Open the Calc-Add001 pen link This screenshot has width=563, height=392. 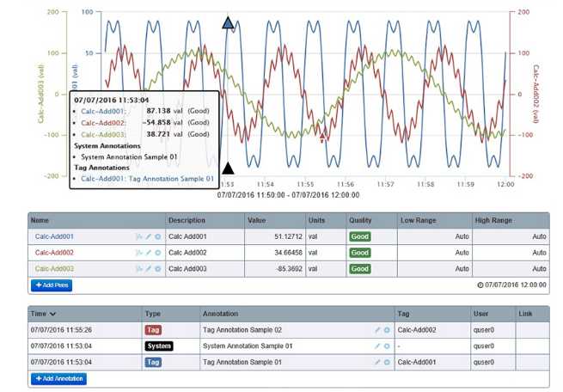pyautogui.click(x=55, y=236)
